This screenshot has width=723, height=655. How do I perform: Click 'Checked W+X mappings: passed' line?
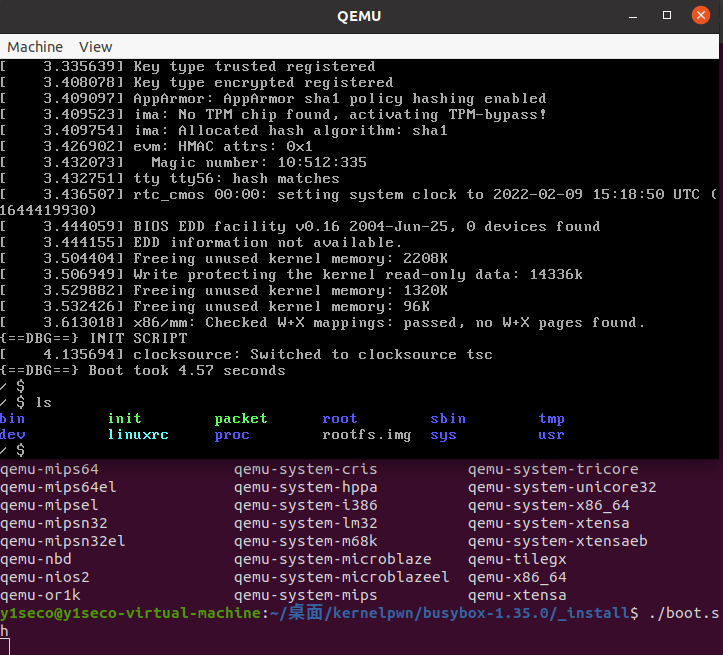point(322,323)
